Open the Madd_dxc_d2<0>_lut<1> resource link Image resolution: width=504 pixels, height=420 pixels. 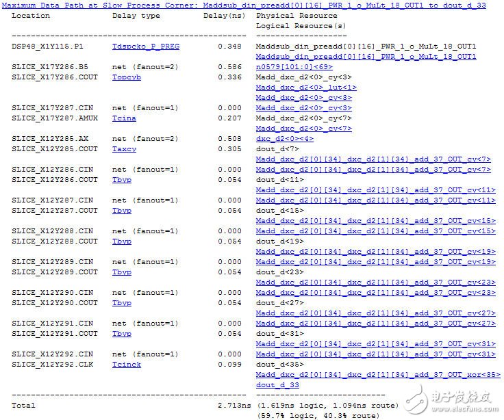306,88
